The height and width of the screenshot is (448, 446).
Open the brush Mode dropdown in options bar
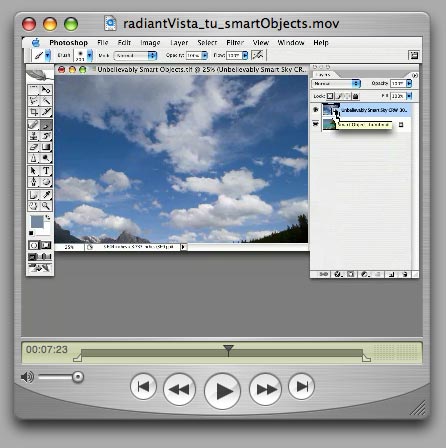click(135, 56)
